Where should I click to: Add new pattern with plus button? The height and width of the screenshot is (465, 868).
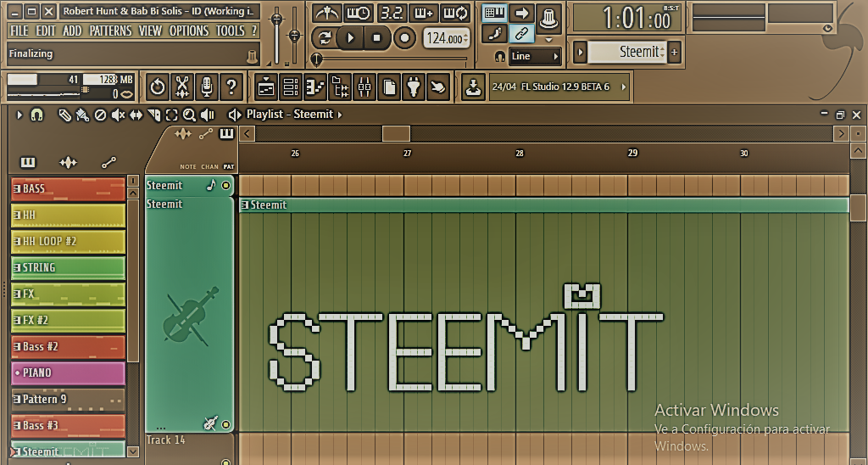pyautogui.click(x=674, y=53)
